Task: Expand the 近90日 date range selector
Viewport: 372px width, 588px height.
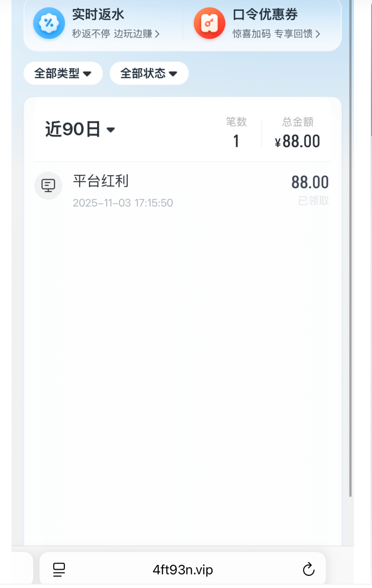Action: (80, 130)
